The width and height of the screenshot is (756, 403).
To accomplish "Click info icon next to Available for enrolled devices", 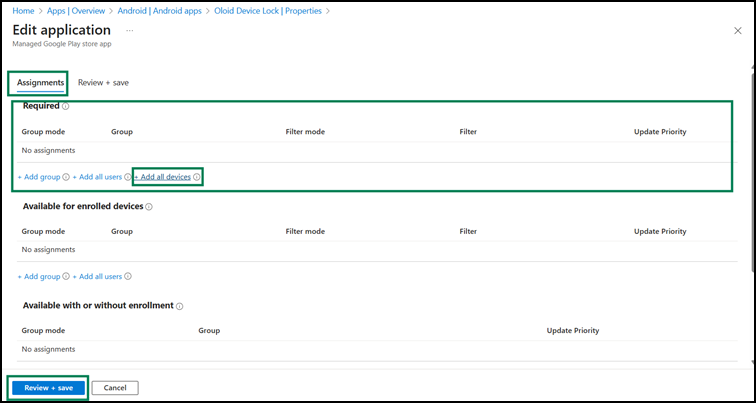I will [149, 207].
